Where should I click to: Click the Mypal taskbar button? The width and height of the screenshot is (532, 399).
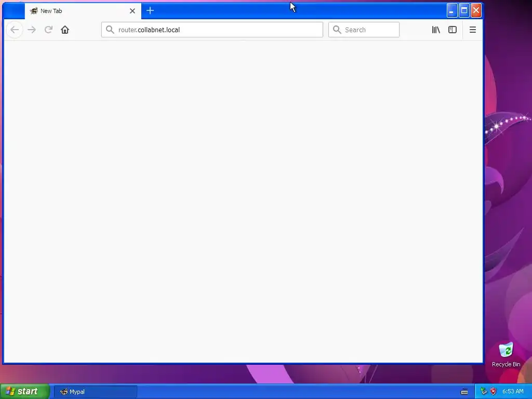coord(96,392)
